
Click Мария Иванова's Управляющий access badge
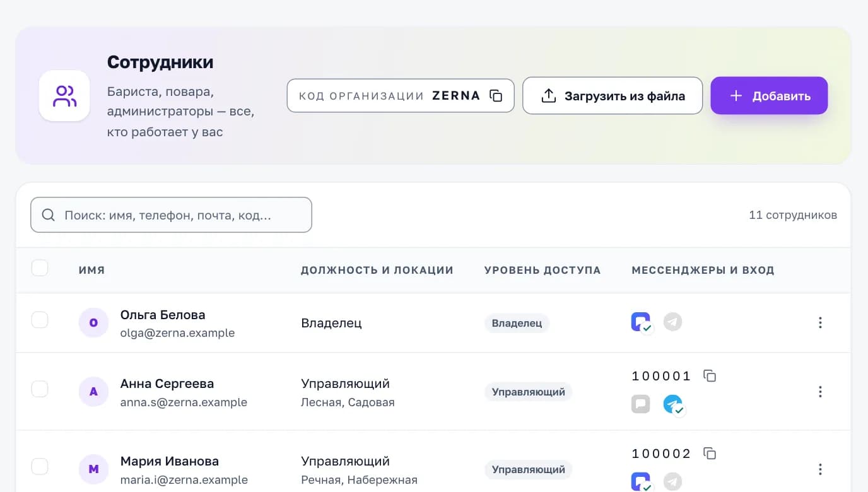point(528,469)
